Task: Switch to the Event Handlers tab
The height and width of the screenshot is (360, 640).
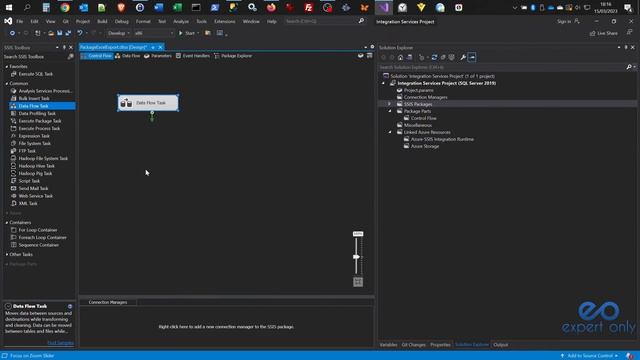Action: click(193, 56)
